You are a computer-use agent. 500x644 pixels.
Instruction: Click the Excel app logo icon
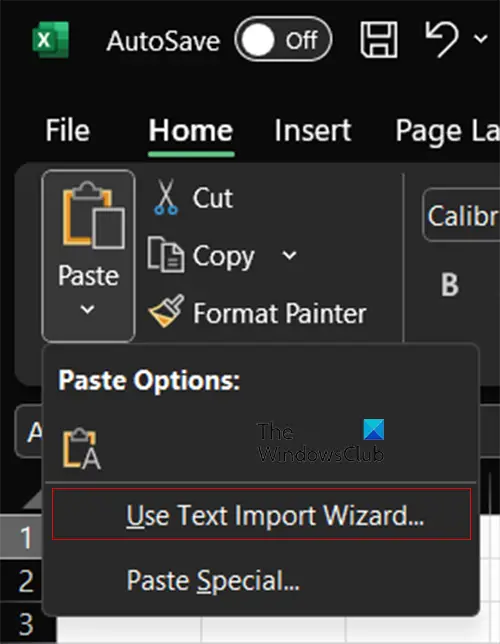tap(51, 40)
